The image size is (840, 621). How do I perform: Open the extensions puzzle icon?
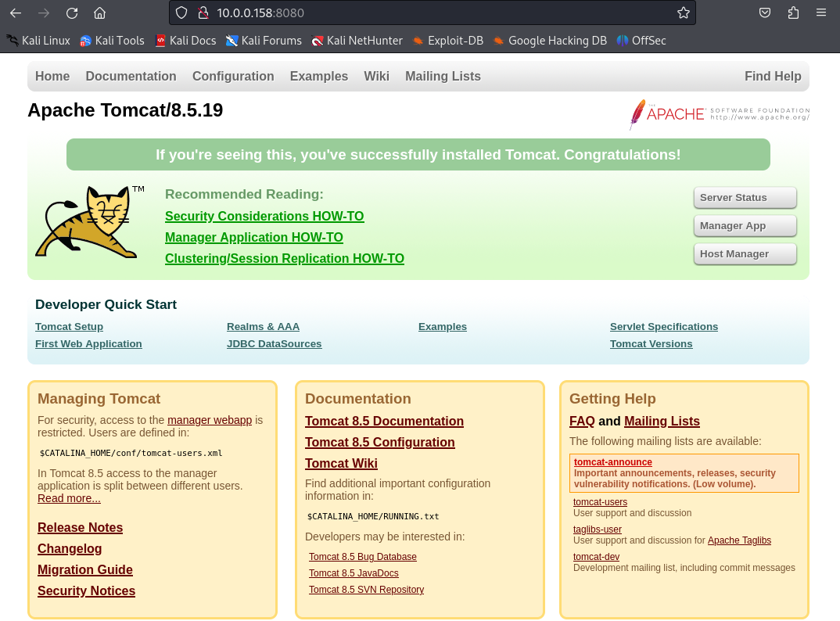click(793, 13)
